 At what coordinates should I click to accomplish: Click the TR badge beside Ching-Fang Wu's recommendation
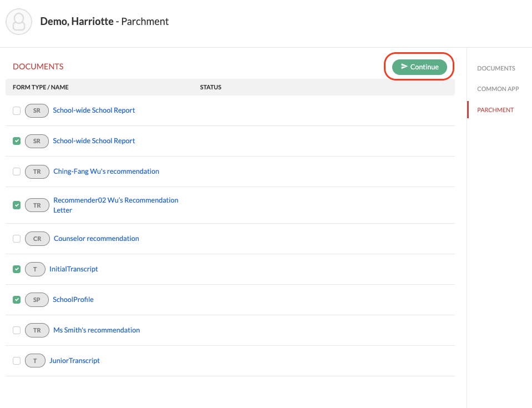pos(37,172)
